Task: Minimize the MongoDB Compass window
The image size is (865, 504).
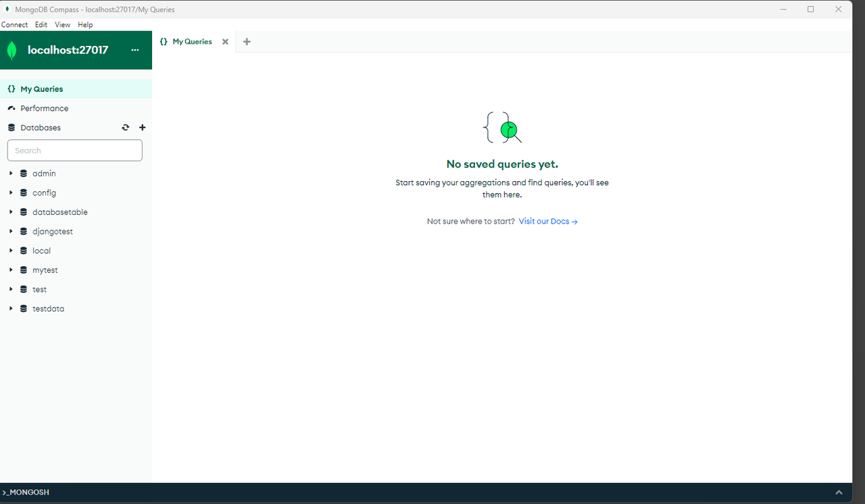Action: tap(784, 9)
